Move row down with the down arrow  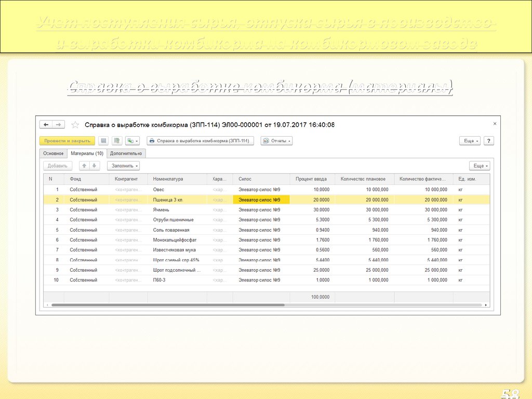pyautogui.click(x=94, y=166)
